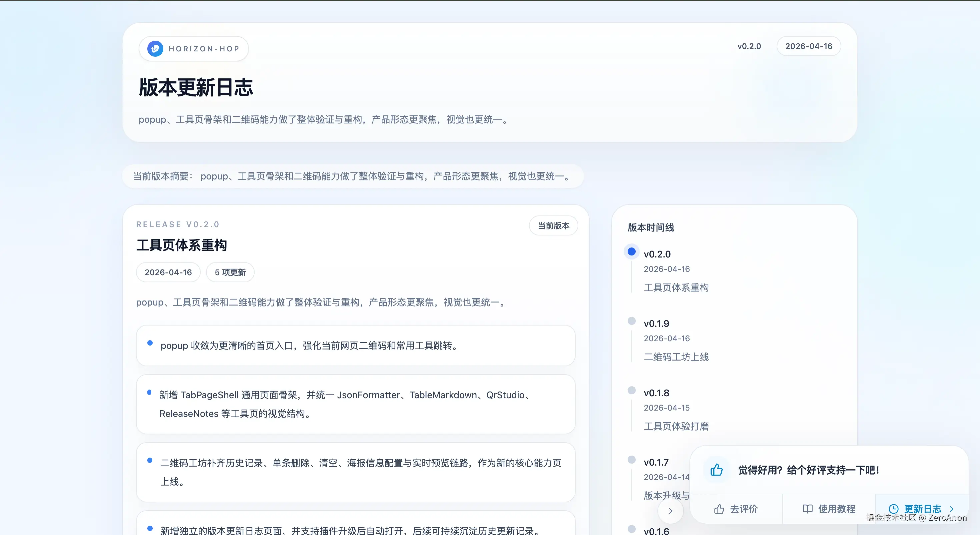Click the TabPageShell update item card
Screen dimensions: 980x535
(355, 404)
